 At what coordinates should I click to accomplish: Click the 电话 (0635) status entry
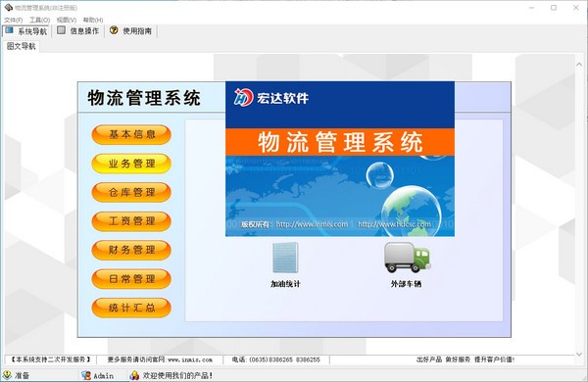click(276, 359)
